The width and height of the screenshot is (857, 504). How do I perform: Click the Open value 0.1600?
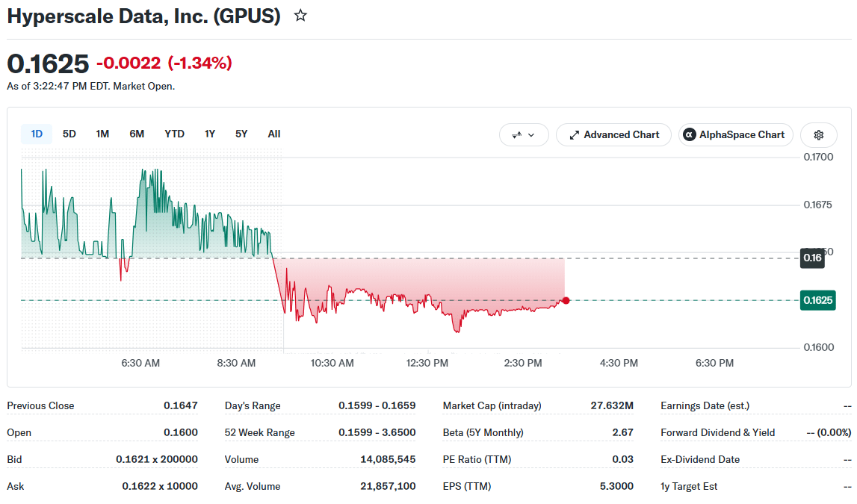click(x=180, y=432)
